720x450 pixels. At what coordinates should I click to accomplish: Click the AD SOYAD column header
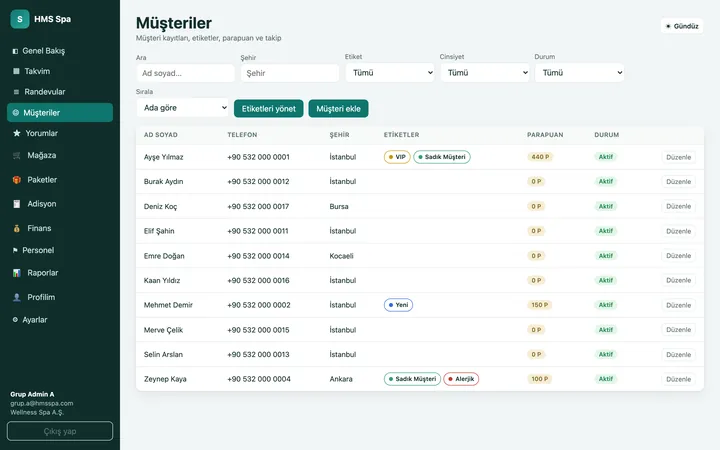pos(160,135)
